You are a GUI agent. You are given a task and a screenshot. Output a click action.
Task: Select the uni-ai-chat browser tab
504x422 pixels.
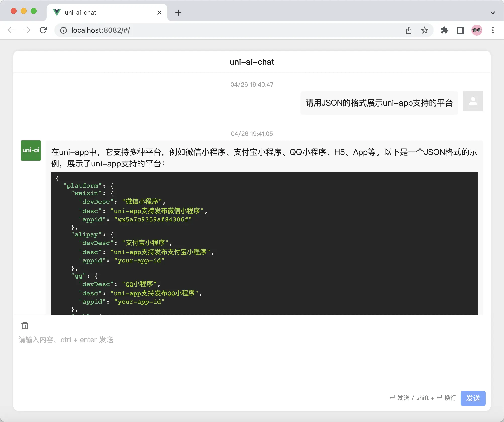[x=107, y=13]
